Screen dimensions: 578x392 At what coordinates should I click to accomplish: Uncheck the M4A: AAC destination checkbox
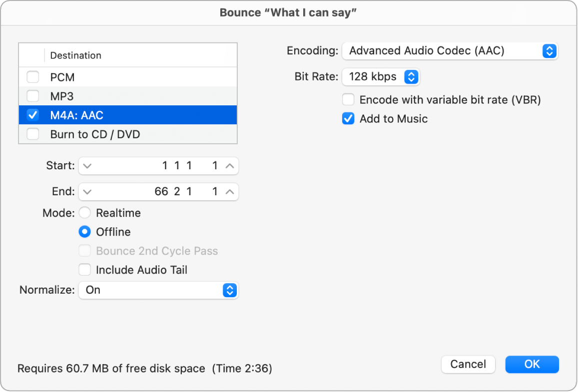point(33,115)
